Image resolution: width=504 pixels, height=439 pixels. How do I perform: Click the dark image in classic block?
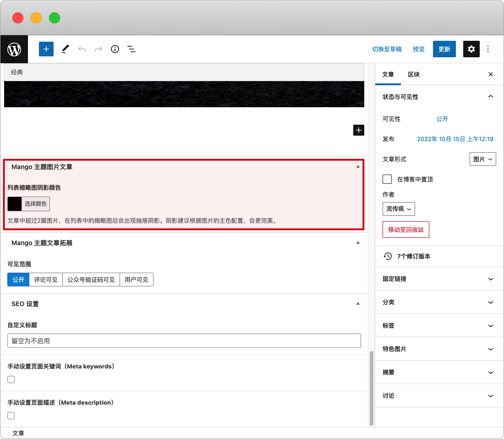click(x=184, y=94)
